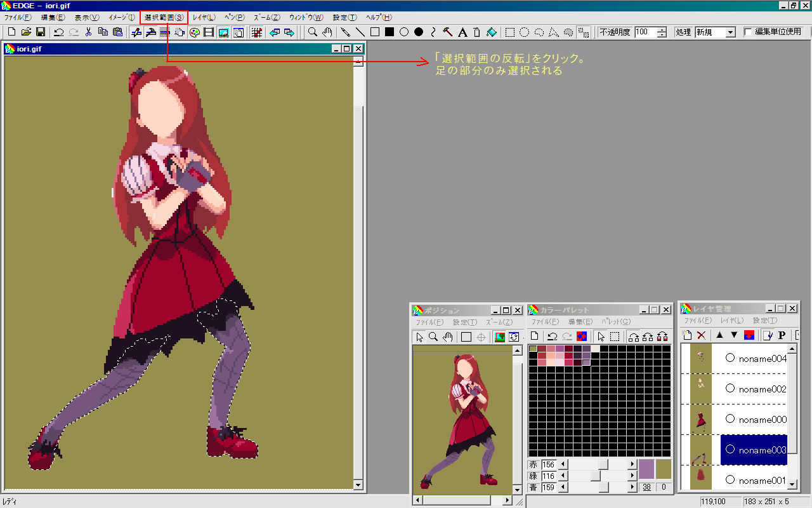Image resolution: width=812 pixels, height=508 pixels.
Task: Open the レイヤ(L) menu in main menu bar
Action: (x=204, y=17)
